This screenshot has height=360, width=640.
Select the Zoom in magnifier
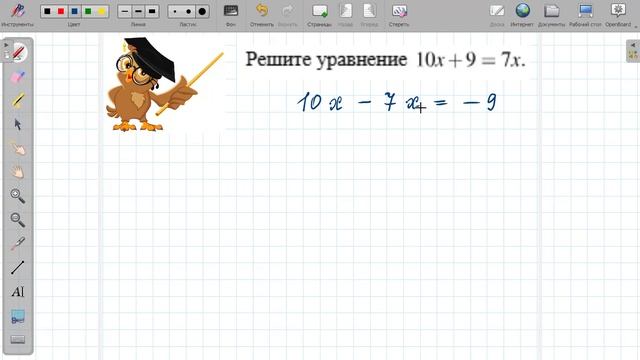(18, 196)
